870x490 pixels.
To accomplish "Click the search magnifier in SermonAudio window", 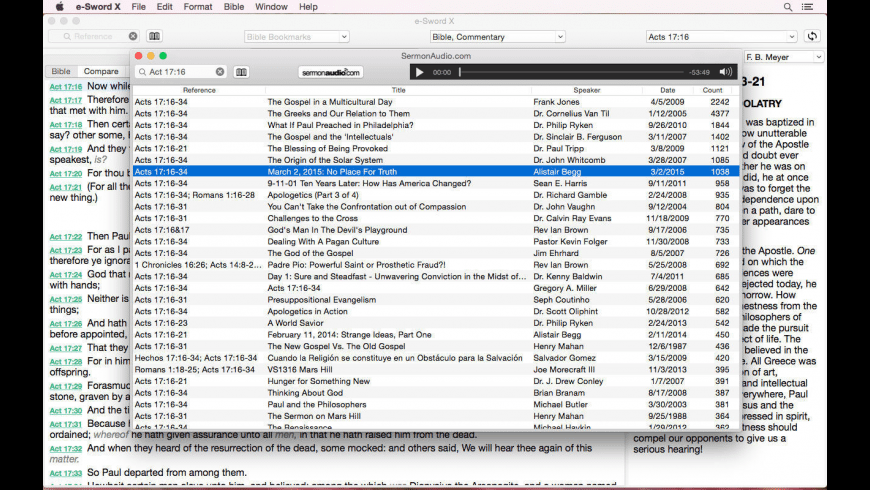I will [143, 72].
